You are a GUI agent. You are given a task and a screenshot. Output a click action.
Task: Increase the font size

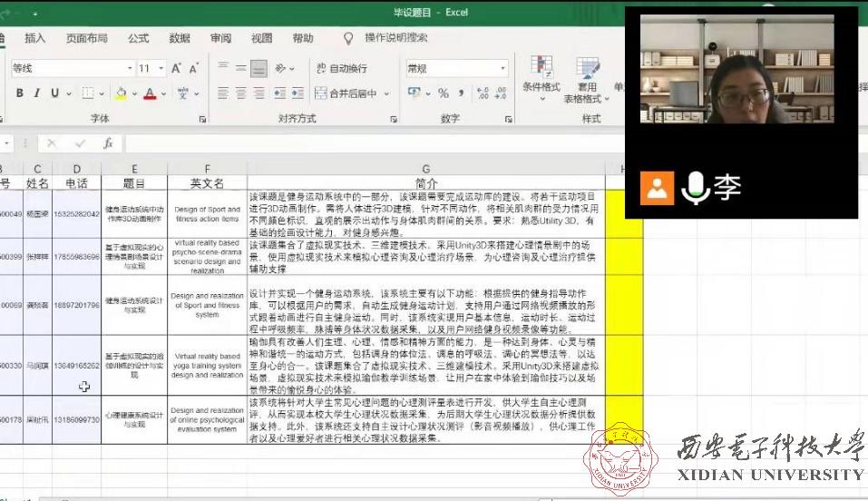pyautogui.click(x=177, y=69)
